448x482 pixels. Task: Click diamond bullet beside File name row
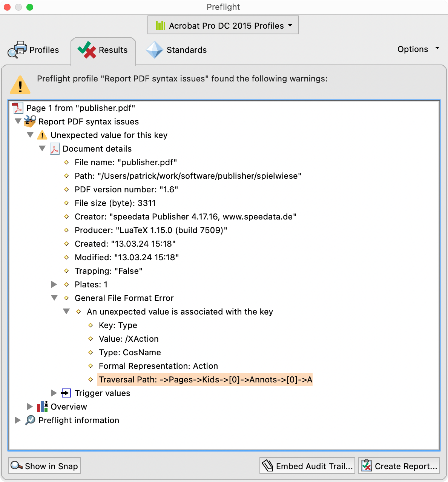click(66, 162)
